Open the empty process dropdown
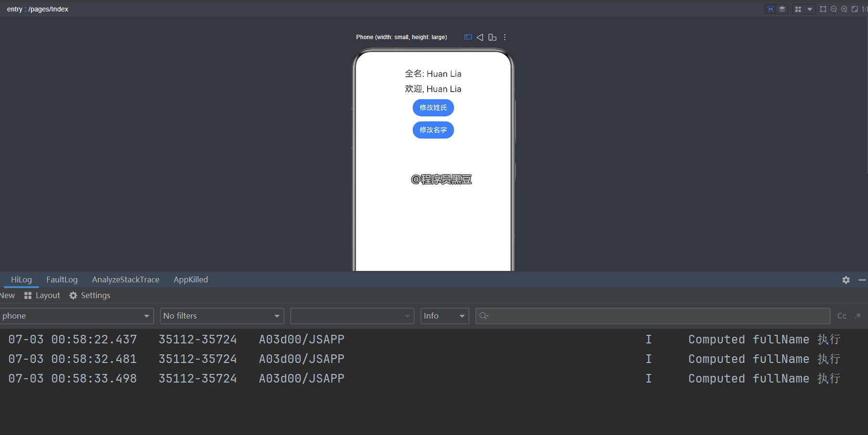The width and height of the screenshot is (868, 435). point(352,316)
